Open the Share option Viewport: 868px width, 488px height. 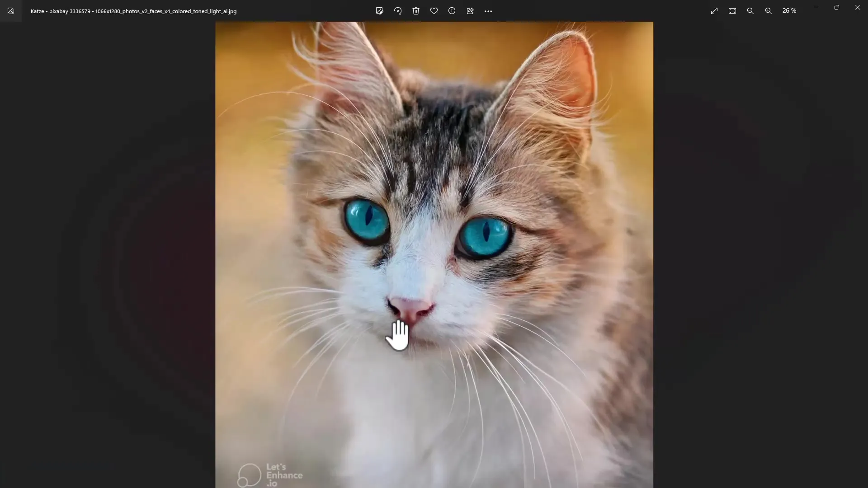coord(470,11)
